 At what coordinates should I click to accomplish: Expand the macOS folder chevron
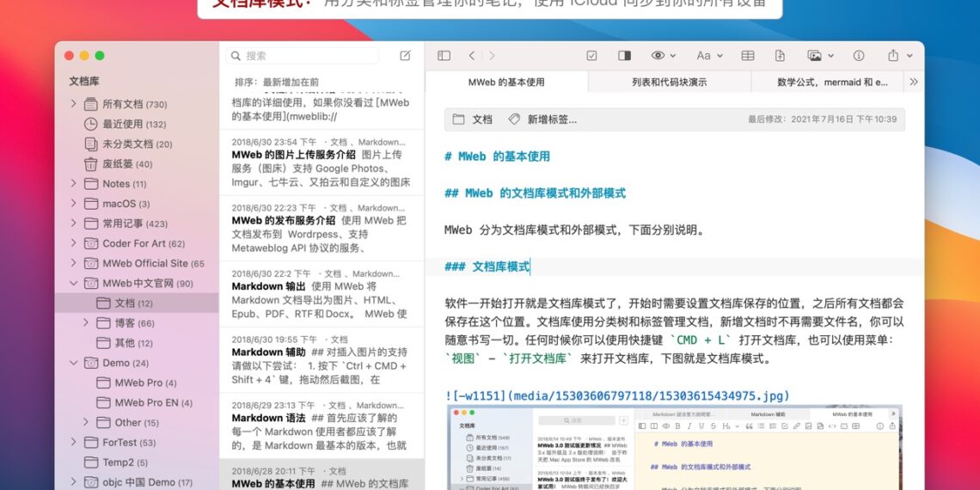[73, 203]
